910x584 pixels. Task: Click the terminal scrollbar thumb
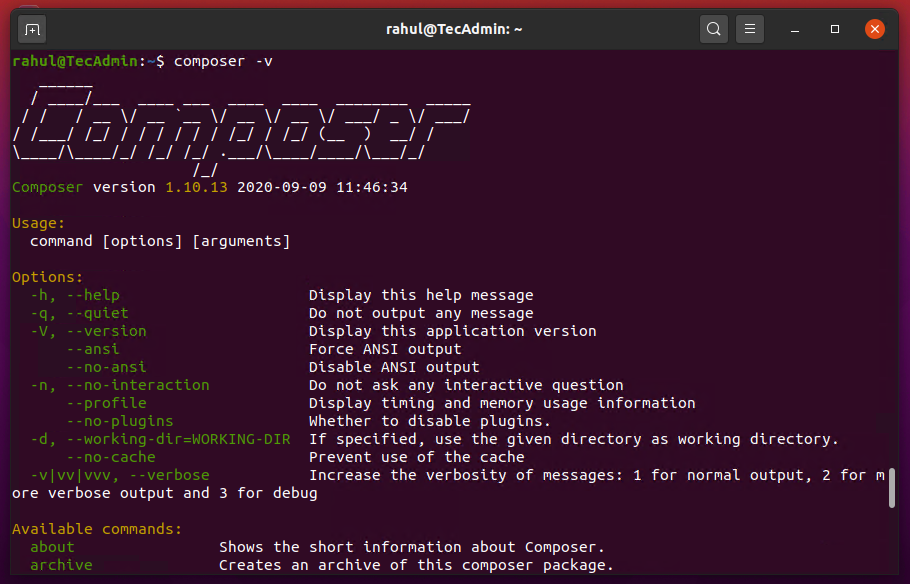[x=892, y=488]
